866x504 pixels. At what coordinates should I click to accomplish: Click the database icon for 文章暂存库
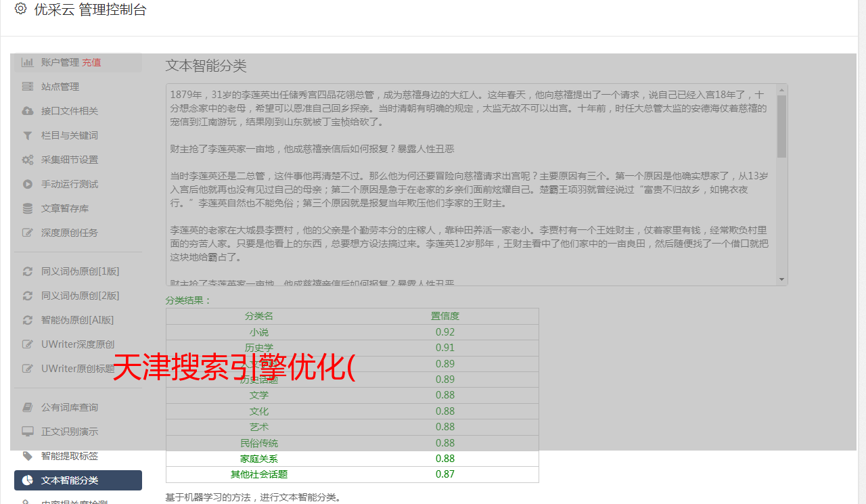(27, 208)
